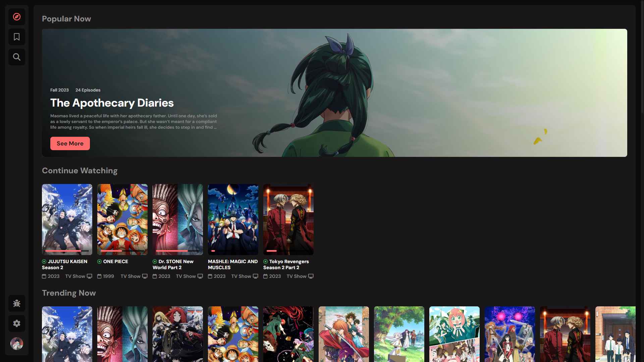Open the bookmarks list icon

coord(17,37)
